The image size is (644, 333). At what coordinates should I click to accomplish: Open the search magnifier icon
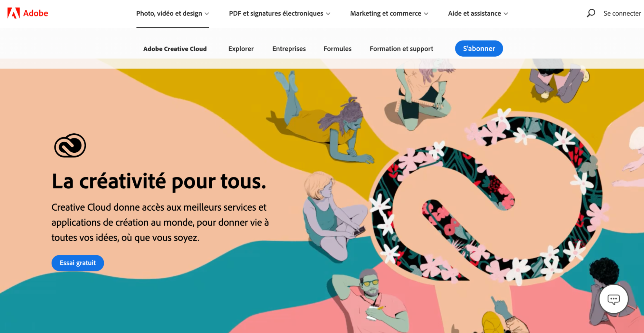pyautogui.click(x=591, y=13)
